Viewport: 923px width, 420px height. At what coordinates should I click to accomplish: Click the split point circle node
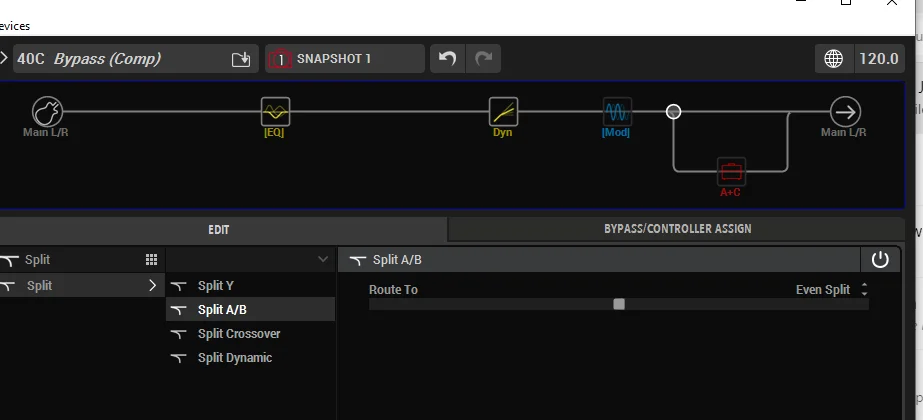point(674,111)
